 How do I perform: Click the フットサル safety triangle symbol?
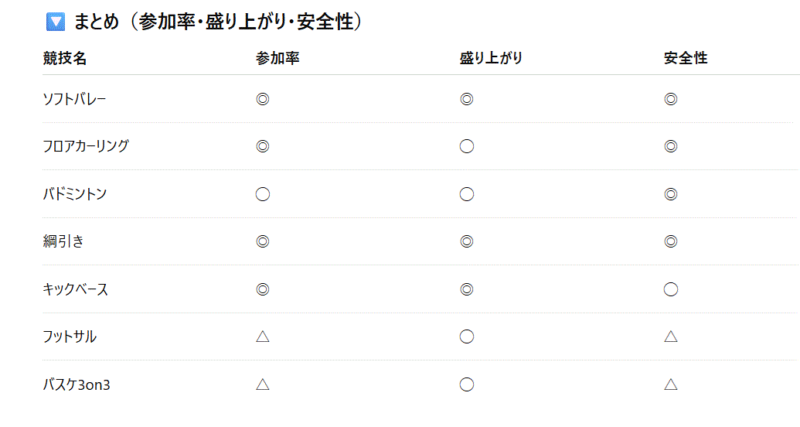click(x=670, y=336)
